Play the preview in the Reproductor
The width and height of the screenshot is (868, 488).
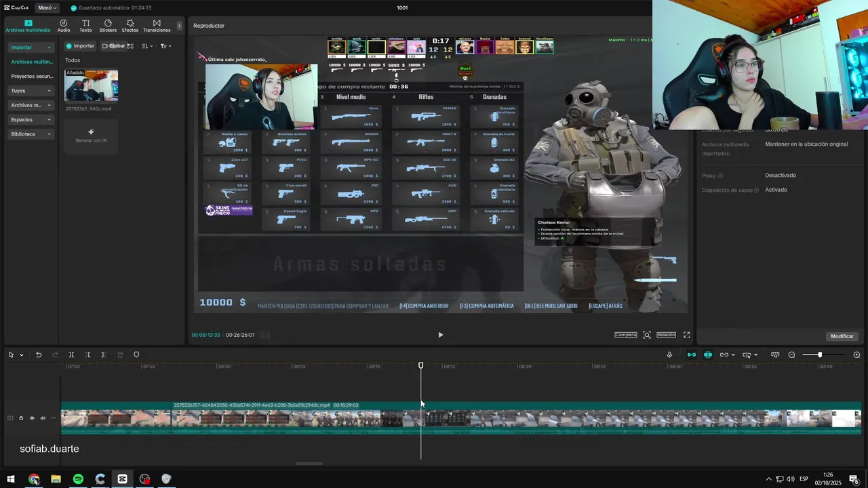pos(440,335)
